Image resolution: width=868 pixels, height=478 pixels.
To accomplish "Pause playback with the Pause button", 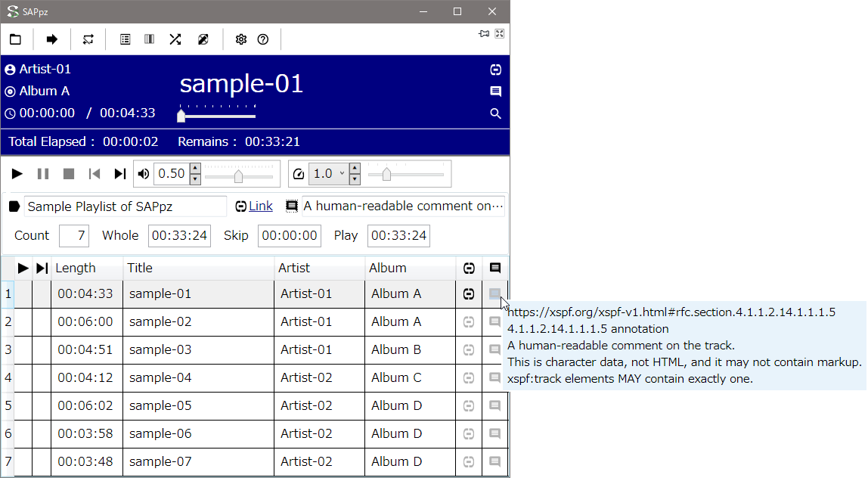I will point(42,174).
